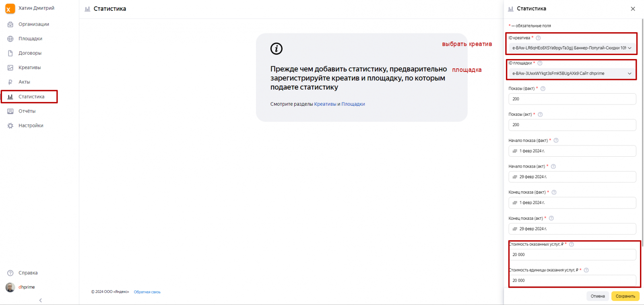Focus the Стоимость оказанных услуг field
This screenshot has width=644, height=305.
click(x=572, y=255)
